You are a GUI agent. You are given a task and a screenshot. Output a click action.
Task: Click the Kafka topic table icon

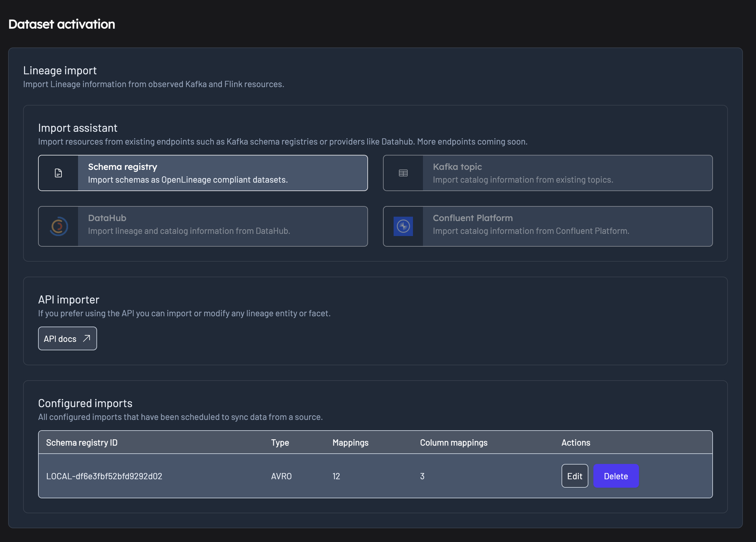[403, 173]
